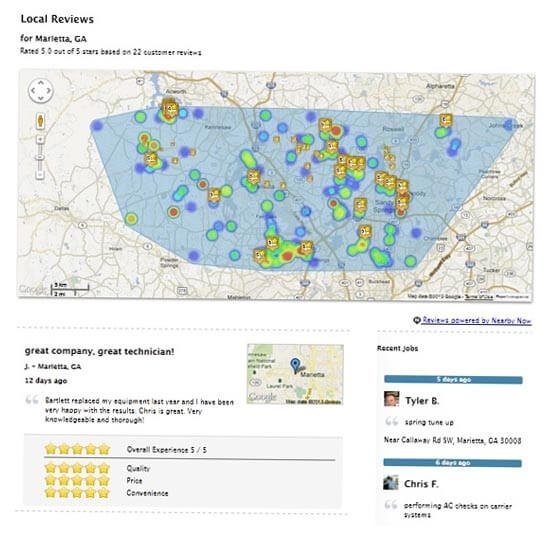This screenshot has height=548, width=556.
Task: Click the 'Recent Jobs' heading
Action: click(x=397, y=348)
